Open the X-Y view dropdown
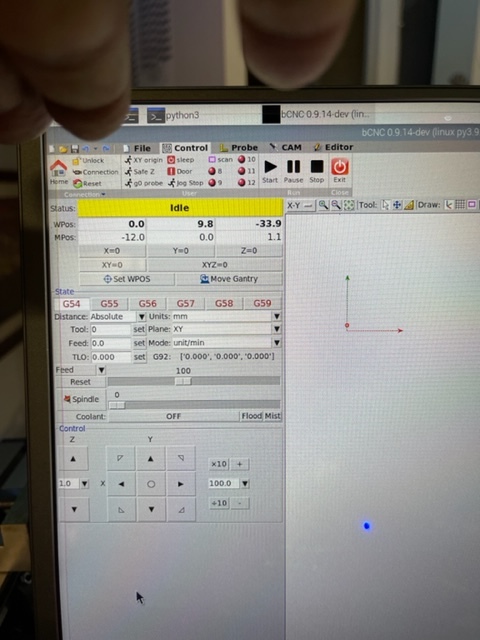Image resolution: width=480 pixels, height=640 pixels. [x=300, y=205]
